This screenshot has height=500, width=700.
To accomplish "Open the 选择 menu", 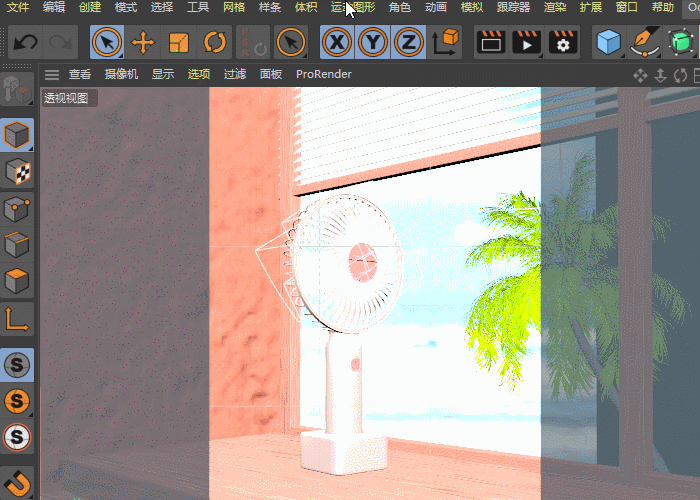I will pos(162,7).
